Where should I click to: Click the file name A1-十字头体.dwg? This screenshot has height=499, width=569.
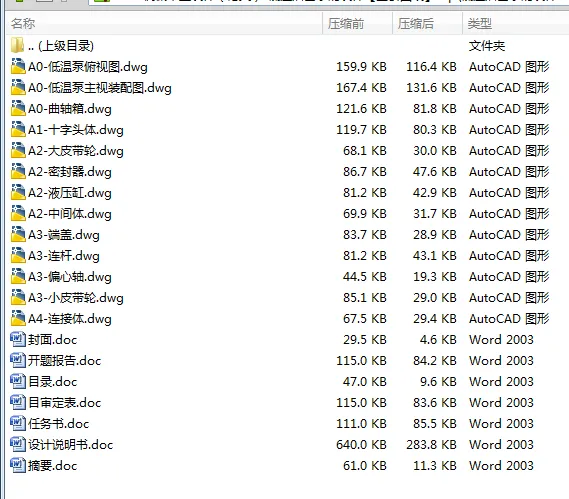click(x=76, y=130)
